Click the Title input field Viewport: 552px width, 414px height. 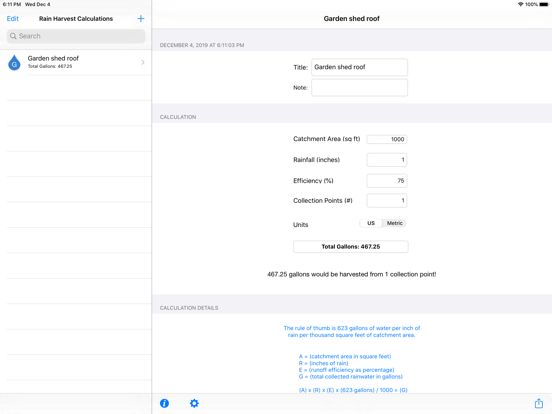point(359,67)
